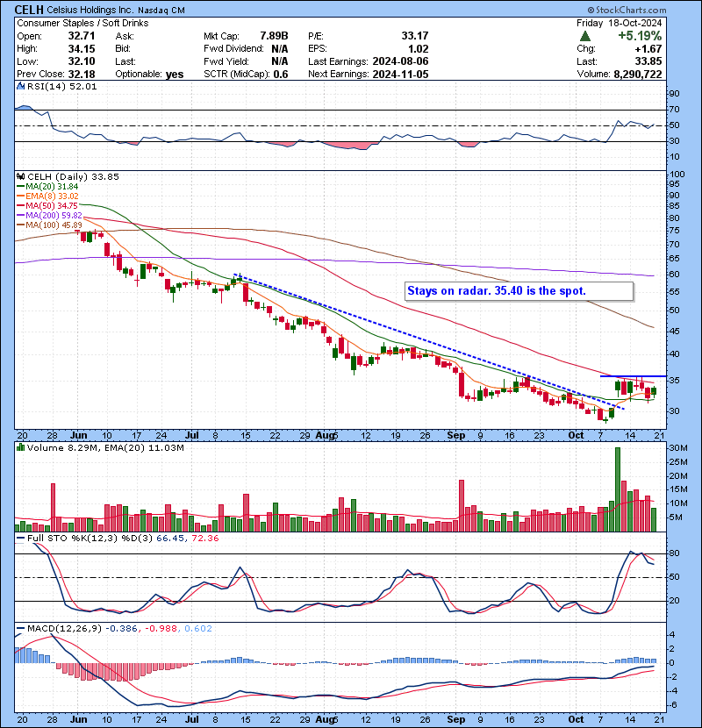Click the Volume value 8,290,722
Image resolution: width=702 pixels, height=728 pixels.
(637, 75)
